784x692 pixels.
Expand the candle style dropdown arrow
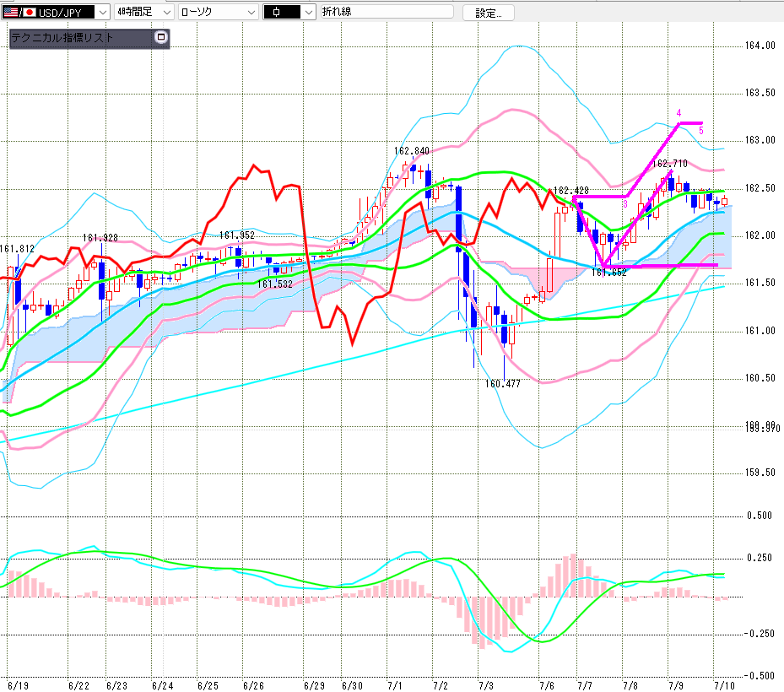309,13
